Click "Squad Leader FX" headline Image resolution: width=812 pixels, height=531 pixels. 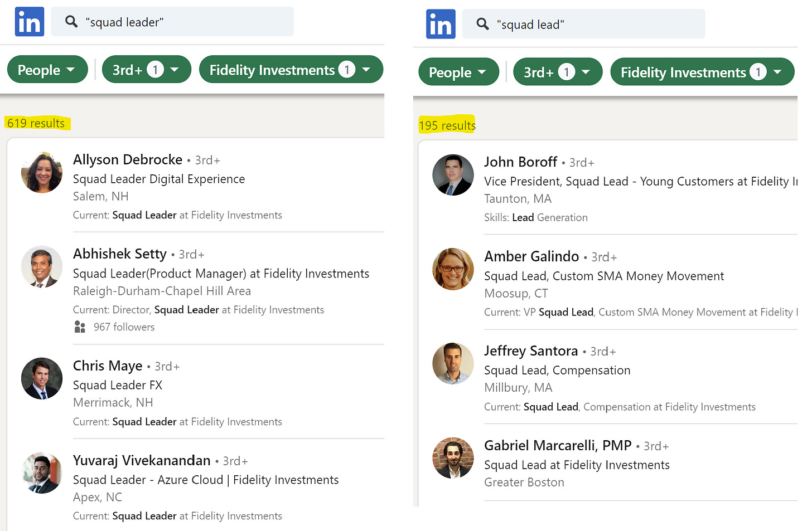click(x=118, y=385)
